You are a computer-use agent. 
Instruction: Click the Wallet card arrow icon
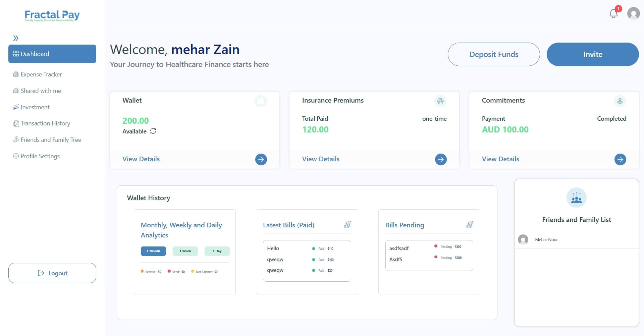pyautogui.click(x=261, y=159)
